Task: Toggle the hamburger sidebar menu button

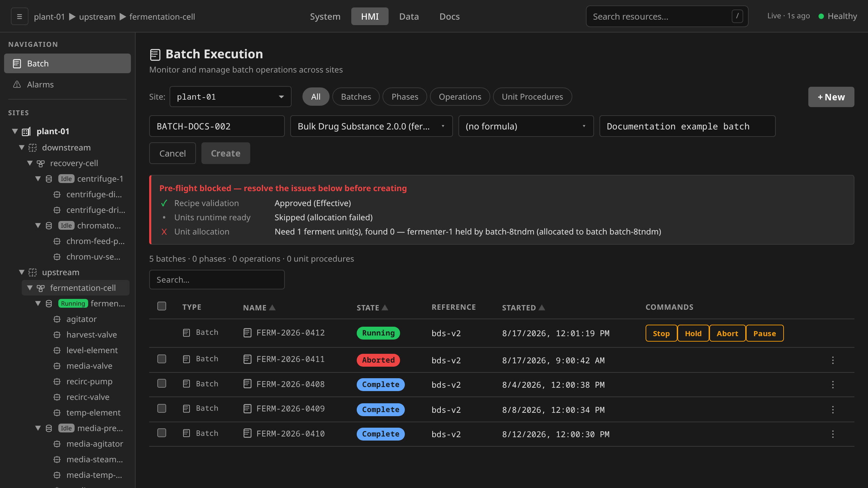Action: tap(19, 16)
